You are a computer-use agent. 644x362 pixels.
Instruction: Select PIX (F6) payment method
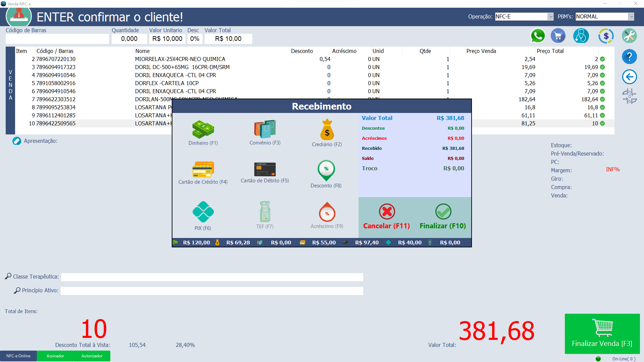click(203, 212)
